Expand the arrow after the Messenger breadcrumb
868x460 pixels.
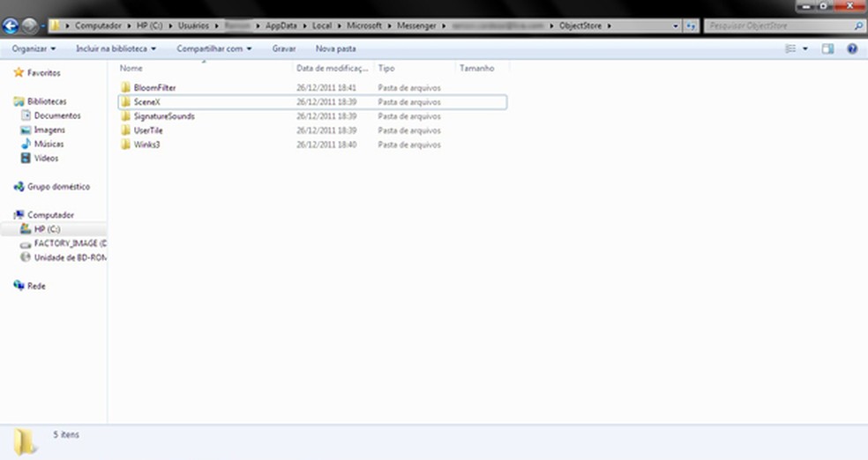tap(444, 26)
